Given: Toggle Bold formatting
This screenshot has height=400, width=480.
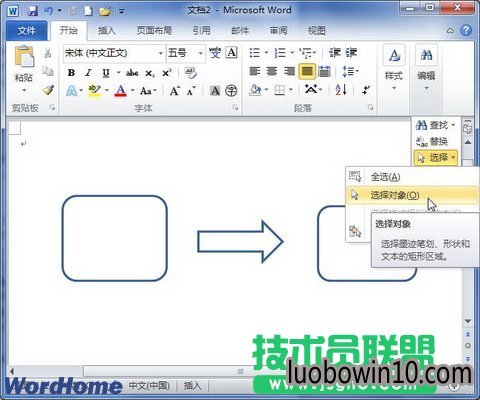Looking at the screenshot, I should 71,72.
